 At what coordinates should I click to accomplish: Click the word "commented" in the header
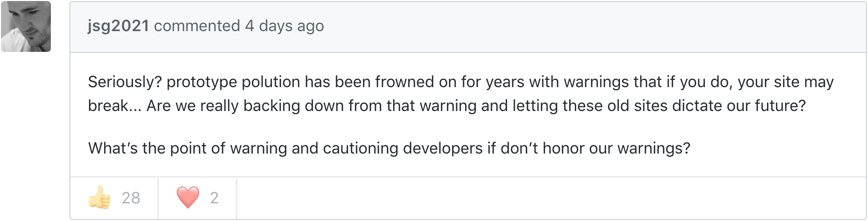coord(197,26)
